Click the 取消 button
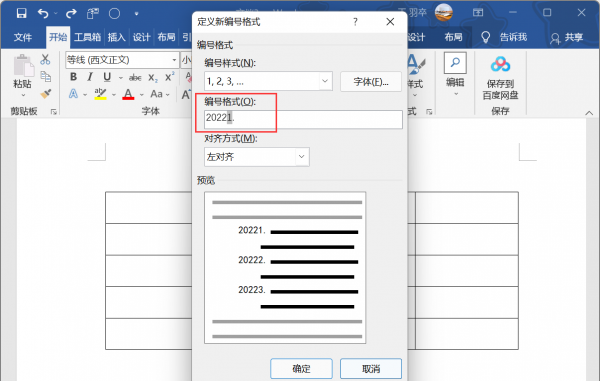The height and width of the screenshot is (381, 600). [x=371, y=369]
